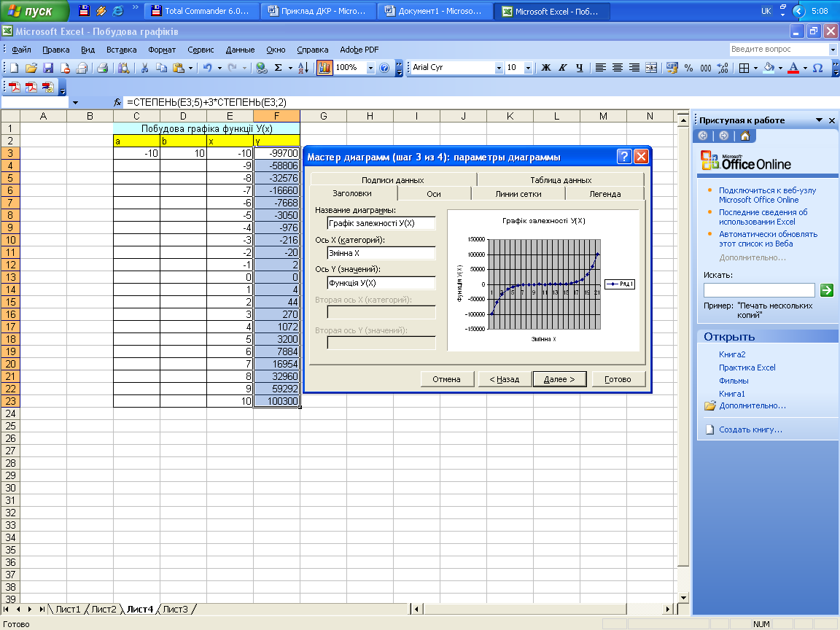
Task: Copy selection using Copy icon
Action: point(161,68)
